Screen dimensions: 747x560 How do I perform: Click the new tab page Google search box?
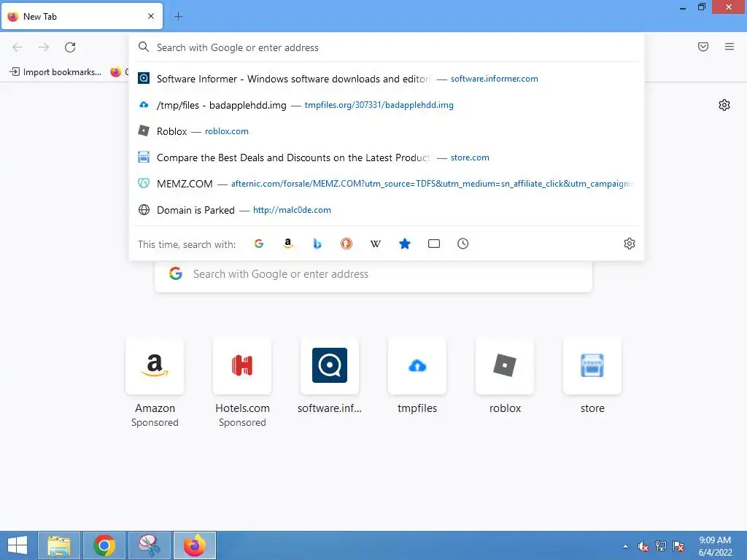[373, 274]
